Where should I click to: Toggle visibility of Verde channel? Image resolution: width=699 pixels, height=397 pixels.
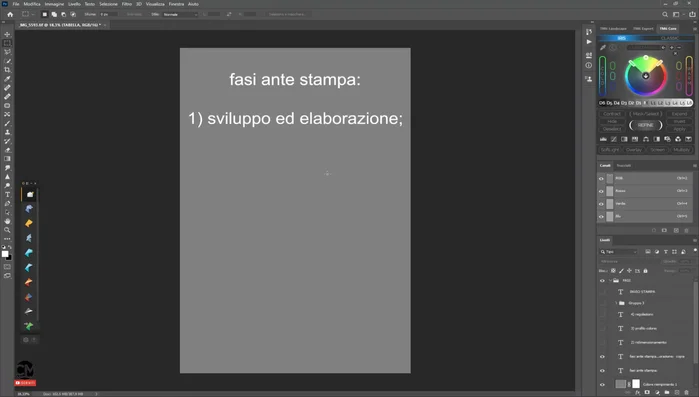click(601, 204)
